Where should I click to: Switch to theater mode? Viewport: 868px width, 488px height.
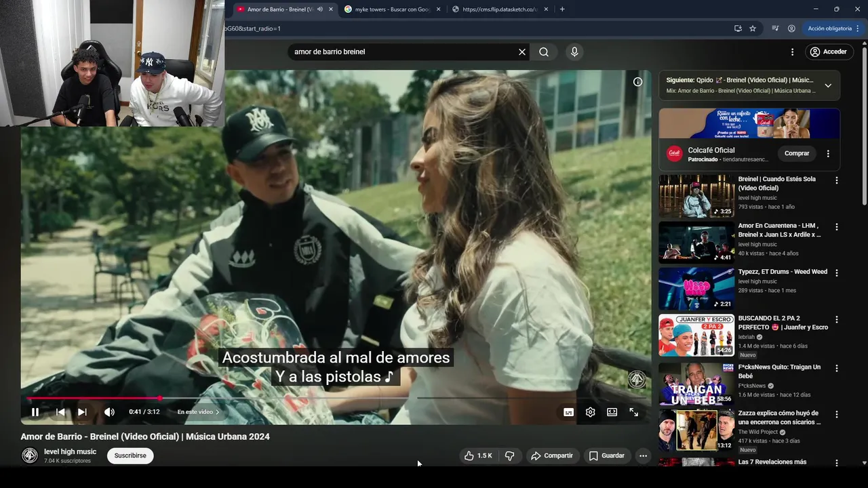click(612, 412)
